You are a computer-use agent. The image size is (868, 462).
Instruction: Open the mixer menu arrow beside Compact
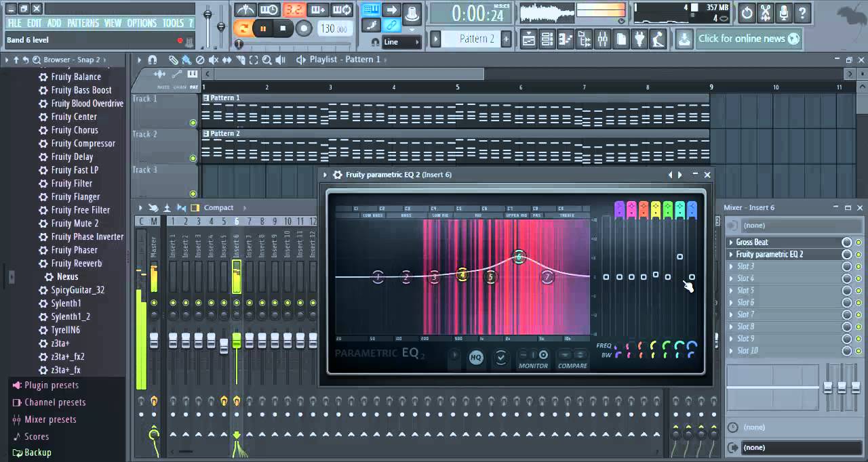click(x=141, y=208)
